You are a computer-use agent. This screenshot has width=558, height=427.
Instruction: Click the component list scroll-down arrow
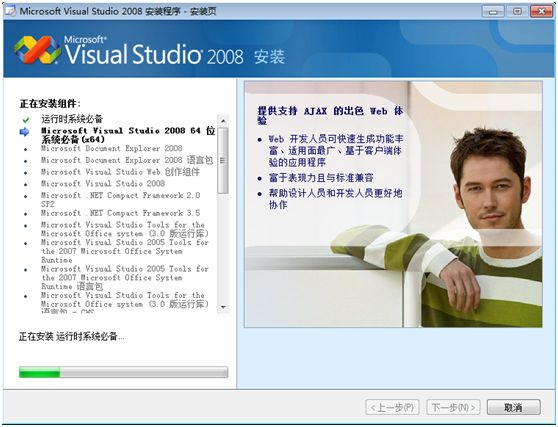pyautogui.click(x=223, y=307)
